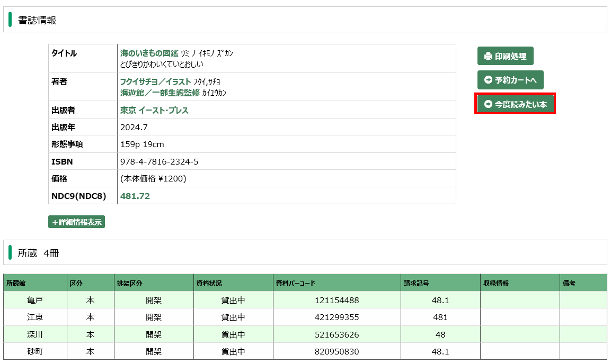Click the 資料状況 column header
This screenshot has width=611, height=364.
click(209, 283)
